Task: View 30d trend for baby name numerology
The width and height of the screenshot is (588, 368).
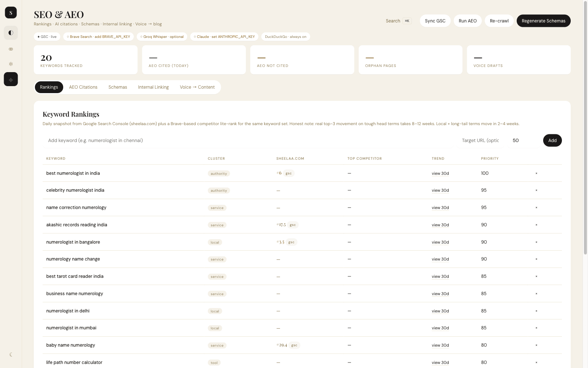Action: pyautogui.click(x=440, y=345)
